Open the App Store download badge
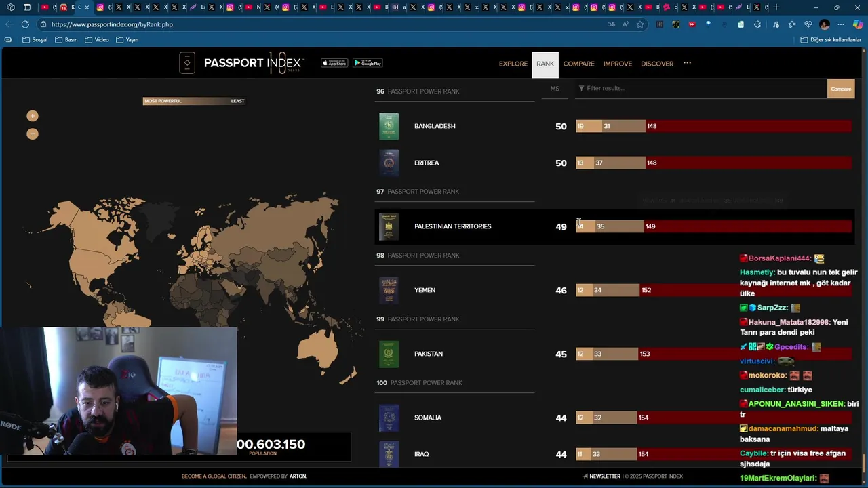This screenshot has height=488, width=868. 334,63
